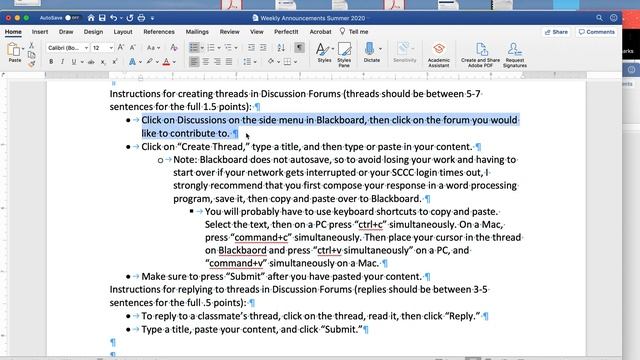Screen dimensions: 640x360
Task: Toggle Strikethrough formatting
Action: pyautogui.click(x=91, y=62)
